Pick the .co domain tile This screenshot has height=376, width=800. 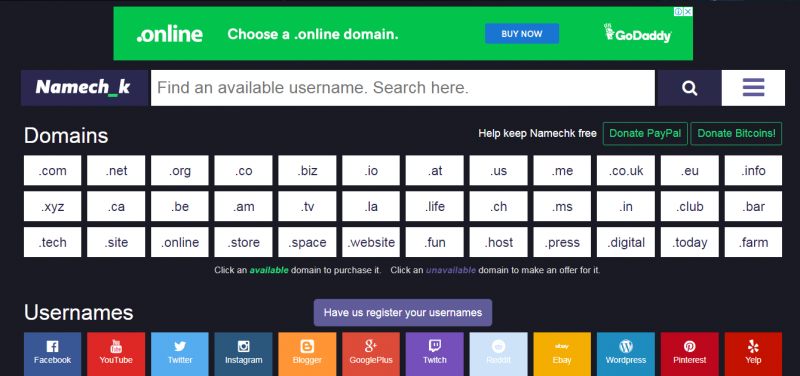click(x=243, y=170)
